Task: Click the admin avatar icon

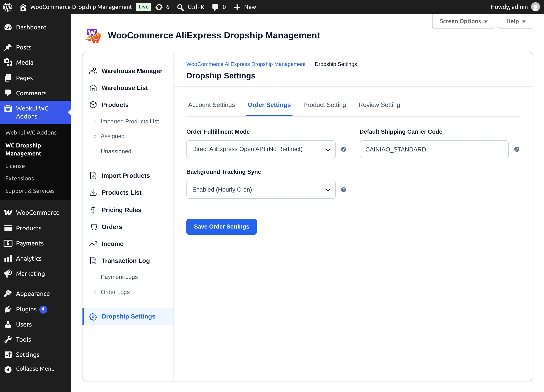Action: (x=535, y=7)
